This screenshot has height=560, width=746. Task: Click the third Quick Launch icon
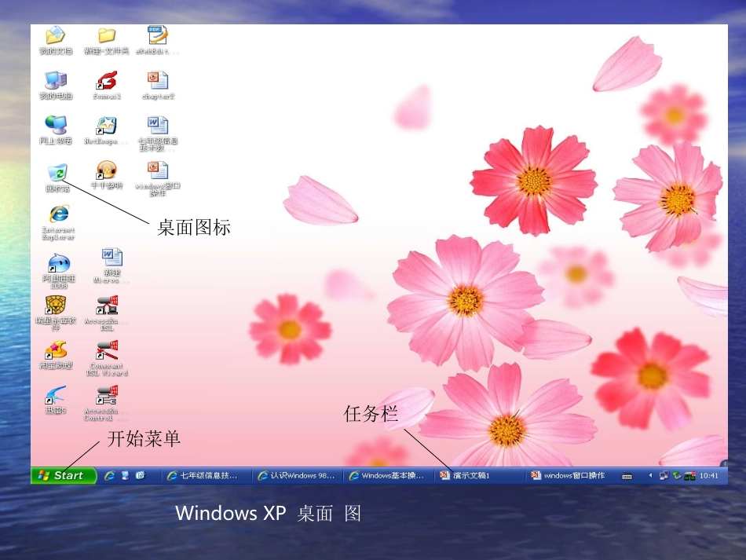point(140,475)
